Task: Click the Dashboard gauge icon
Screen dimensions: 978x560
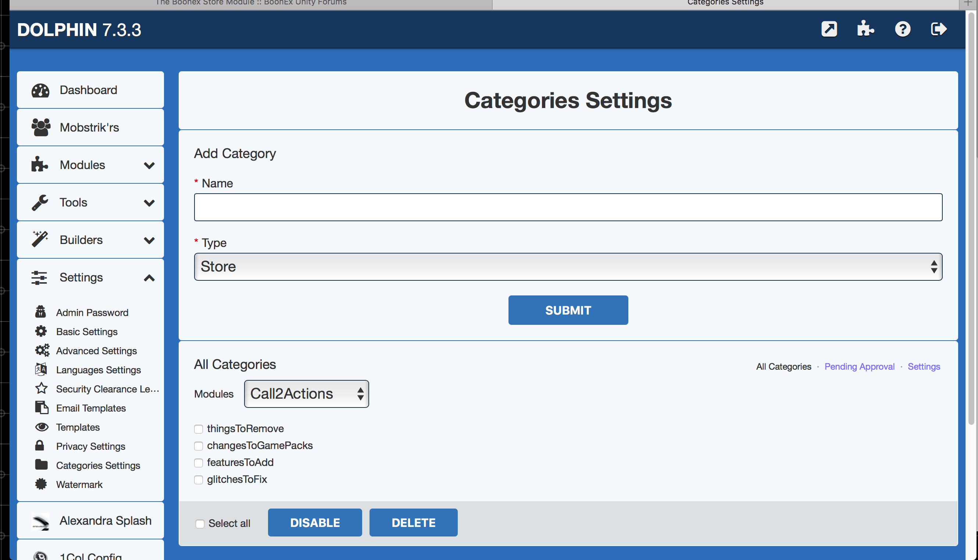Action: [40, 90]
